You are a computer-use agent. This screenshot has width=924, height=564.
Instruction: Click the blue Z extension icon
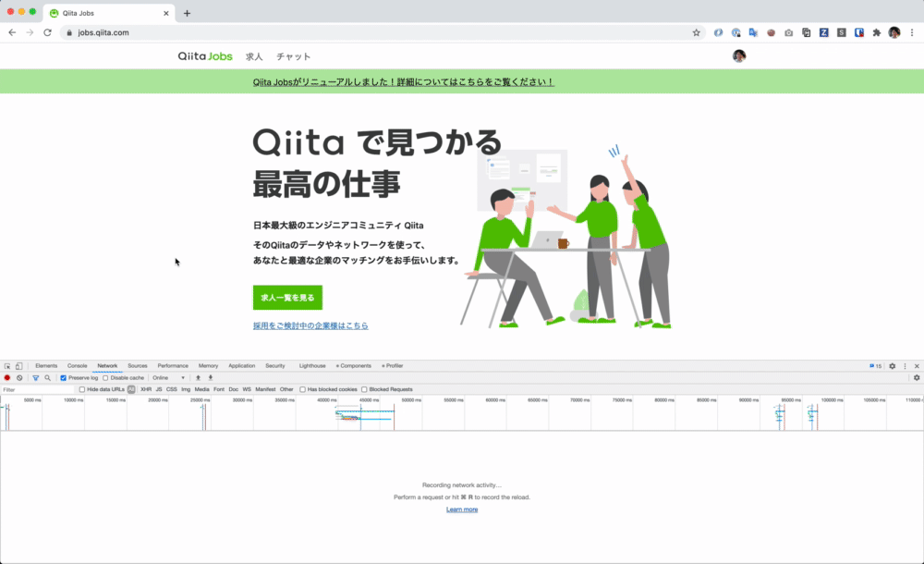tap(824, 32)
